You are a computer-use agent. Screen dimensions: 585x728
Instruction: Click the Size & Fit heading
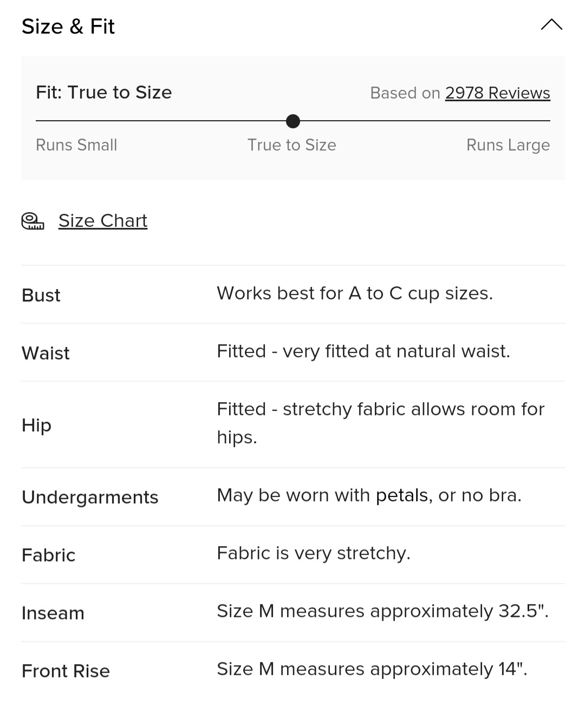(x=68, y=27)
